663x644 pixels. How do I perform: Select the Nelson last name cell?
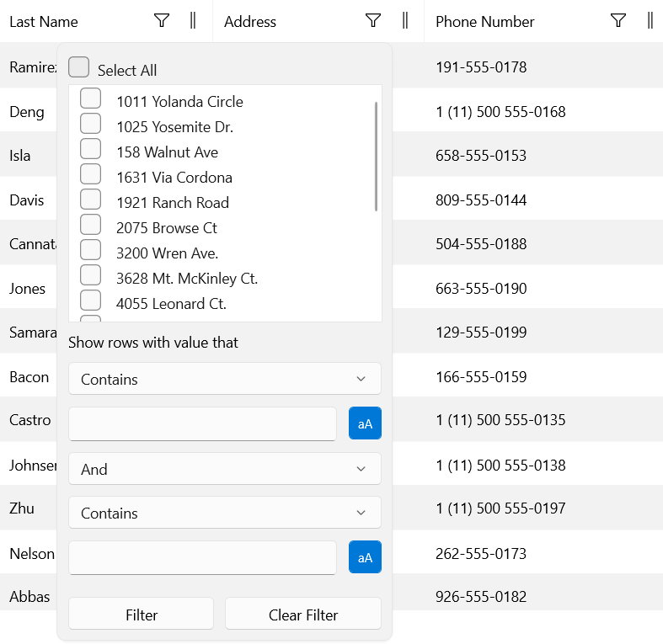pyautogui.click(x=32, y=554)
